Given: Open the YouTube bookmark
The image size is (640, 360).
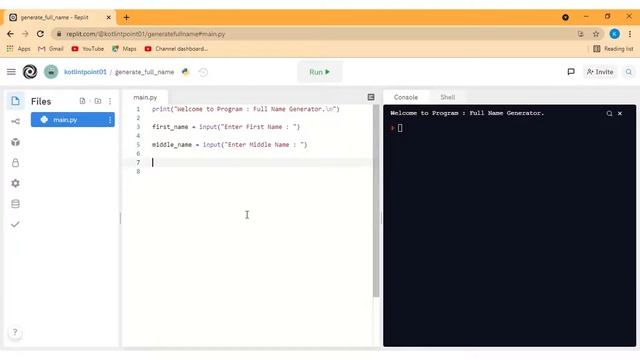Looking at the screenshot, I should [x=88, y=49].
